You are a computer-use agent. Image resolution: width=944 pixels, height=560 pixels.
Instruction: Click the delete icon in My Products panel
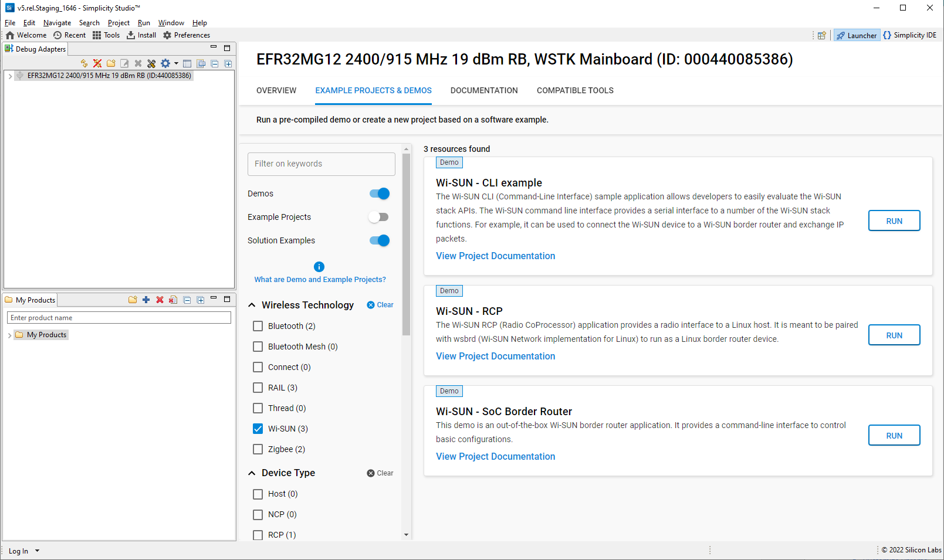tap(160, 300)
